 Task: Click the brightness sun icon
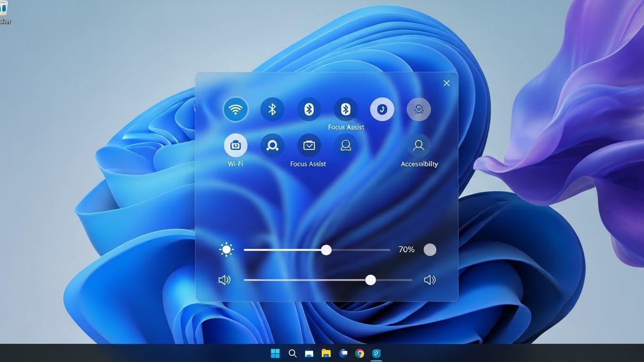point(226,249)
